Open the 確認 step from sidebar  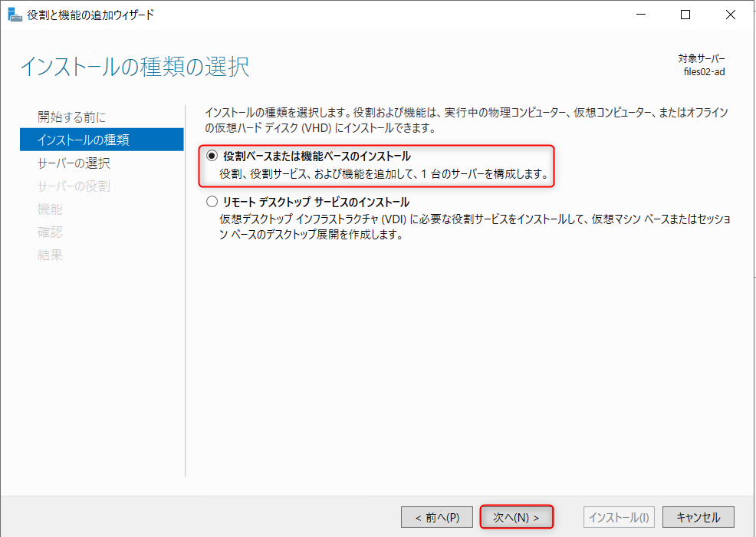click(x=49, y=232)
